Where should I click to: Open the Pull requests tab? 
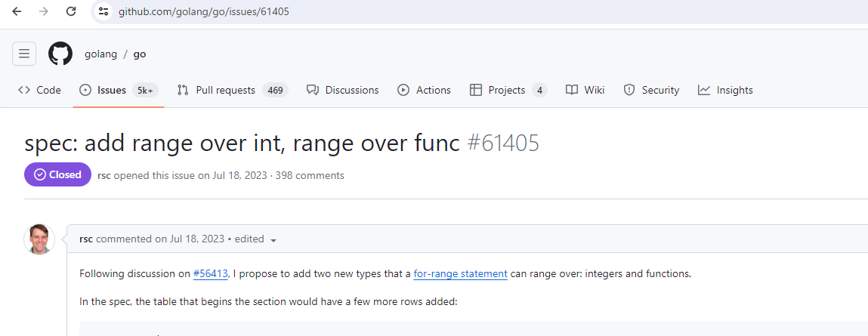233,90
